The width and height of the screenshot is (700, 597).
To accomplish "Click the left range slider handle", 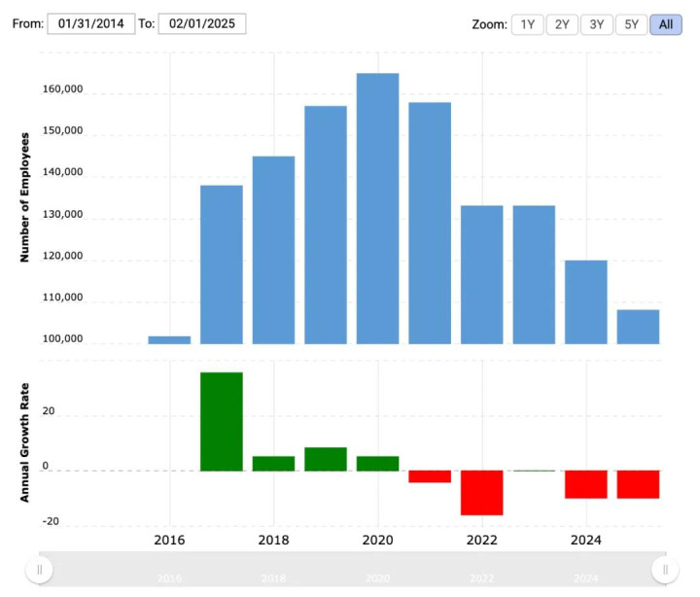I will (x=39, y=570).
